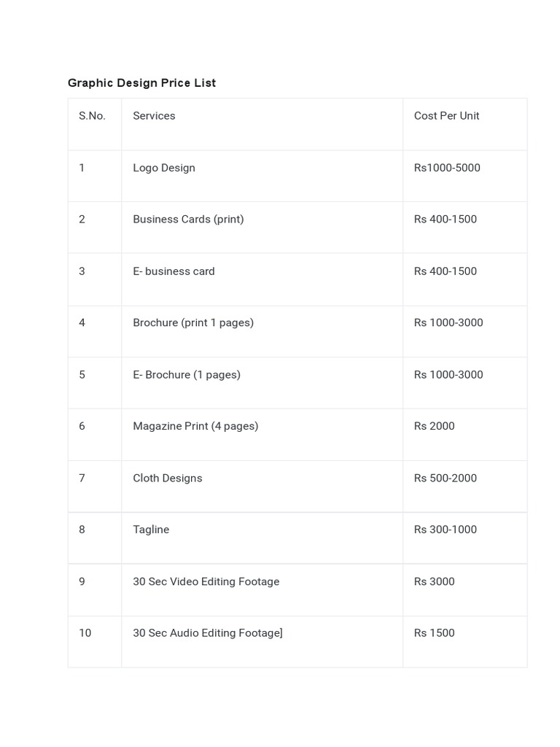
Task: Select 30 Sec Audio Editing Footage entry
Action: tap(207, 633)
